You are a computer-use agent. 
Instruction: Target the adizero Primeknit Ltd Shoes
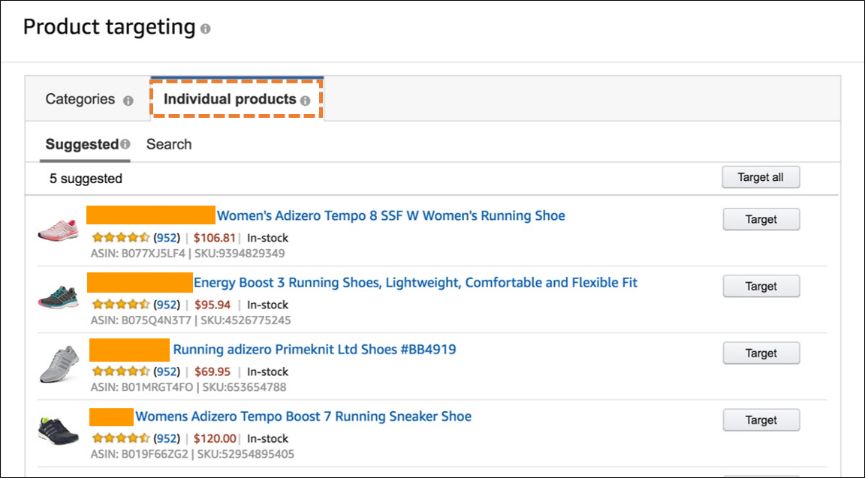point(761,353)
